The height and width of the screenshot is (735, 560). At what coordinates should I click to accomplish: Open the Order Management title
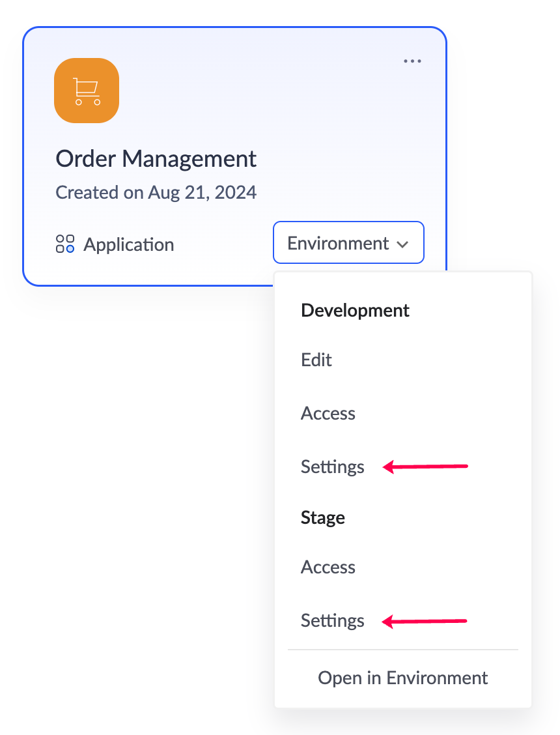point(156,158)
